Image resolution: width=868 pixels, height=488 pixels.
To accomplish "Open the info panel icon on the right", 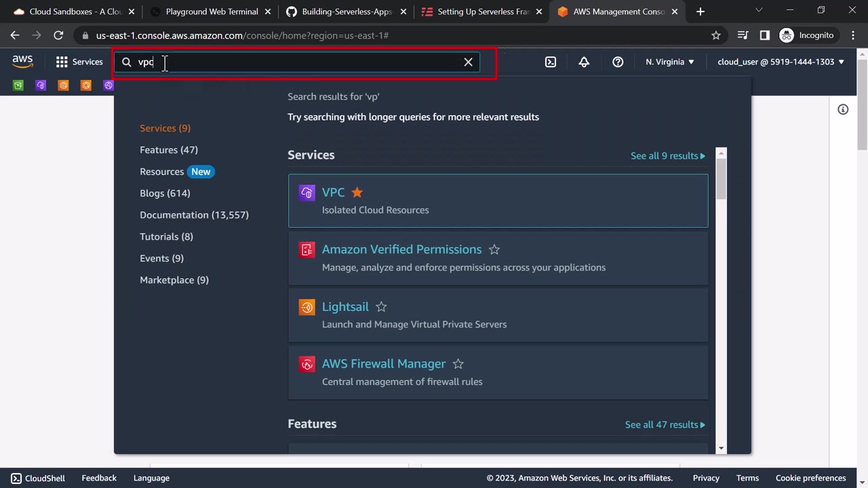I will pos(843,109).
